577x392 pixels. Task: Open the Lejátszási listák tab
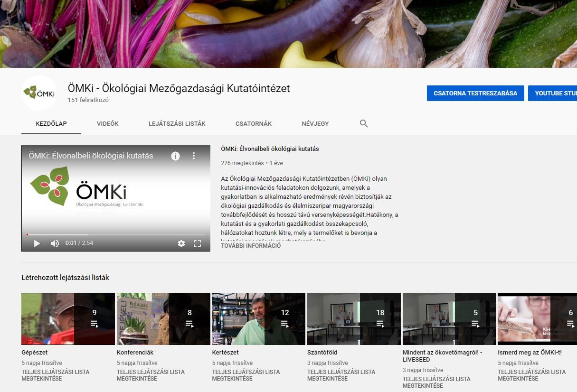[x=177, y=124]
